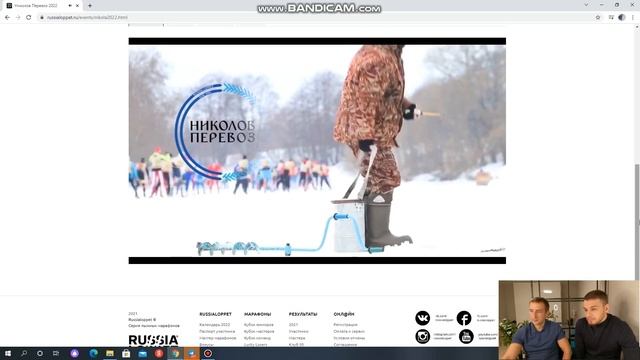Open the YouTube channel icon
The height and width of the screenshot is (360, 640).
tap(466, 336)
